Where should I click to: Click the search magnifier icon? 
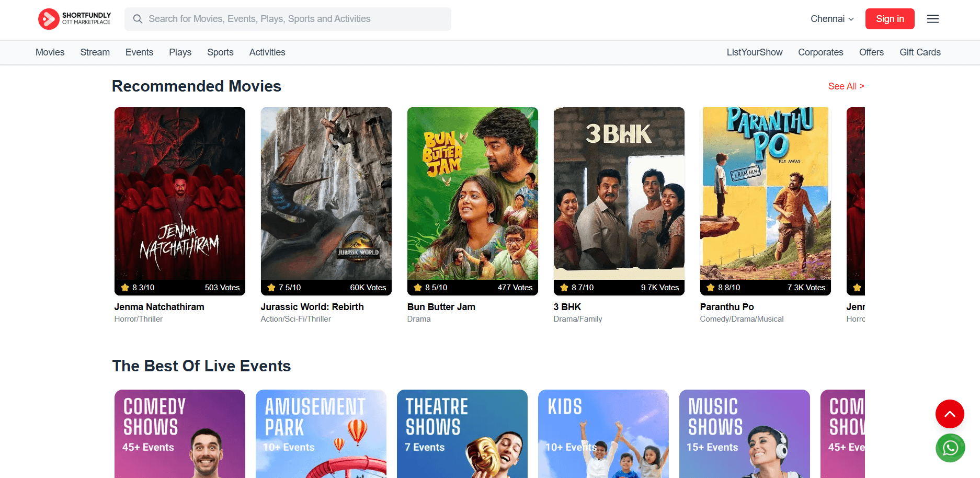138,19
